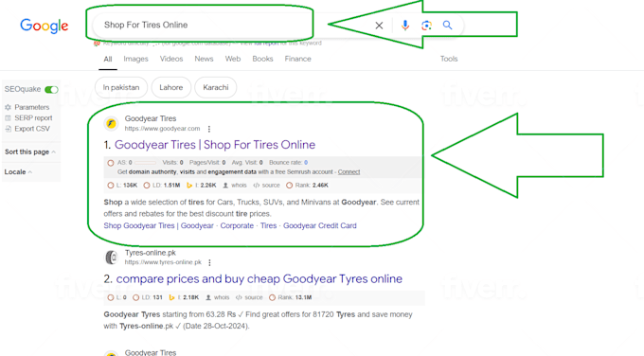644x356 pixels.
Task: Open Tires sitelink under Goodyear result
Action: click(x=269, y=225)
